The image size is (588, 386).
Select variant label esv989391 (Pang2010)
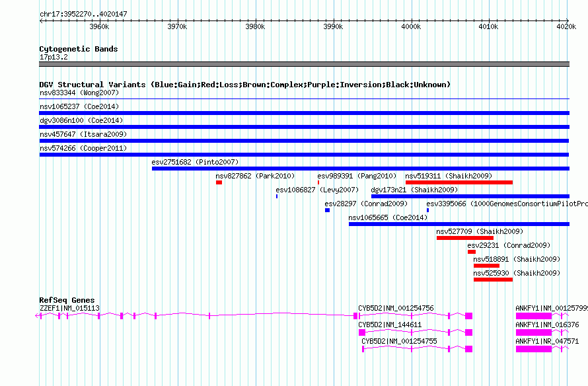357,176
